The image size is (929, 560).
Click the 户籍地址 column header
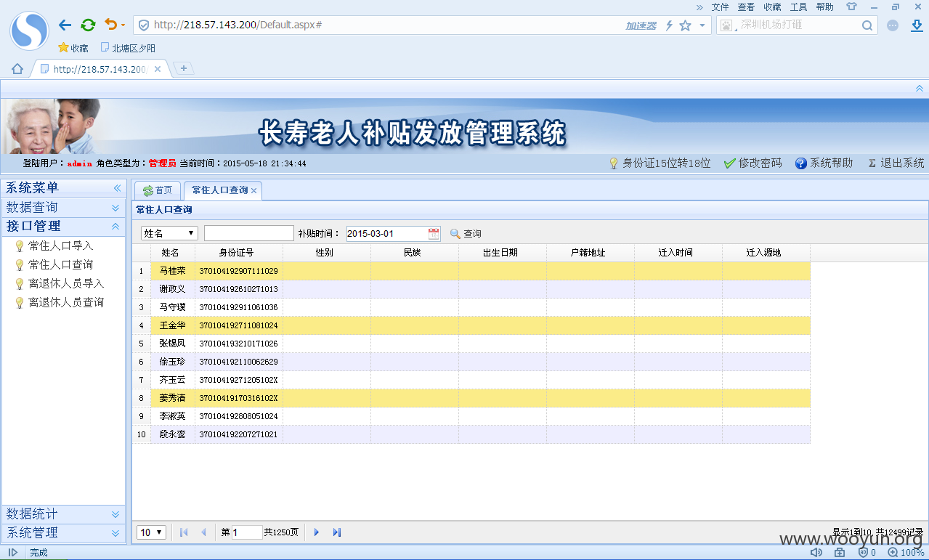(591, 253)
